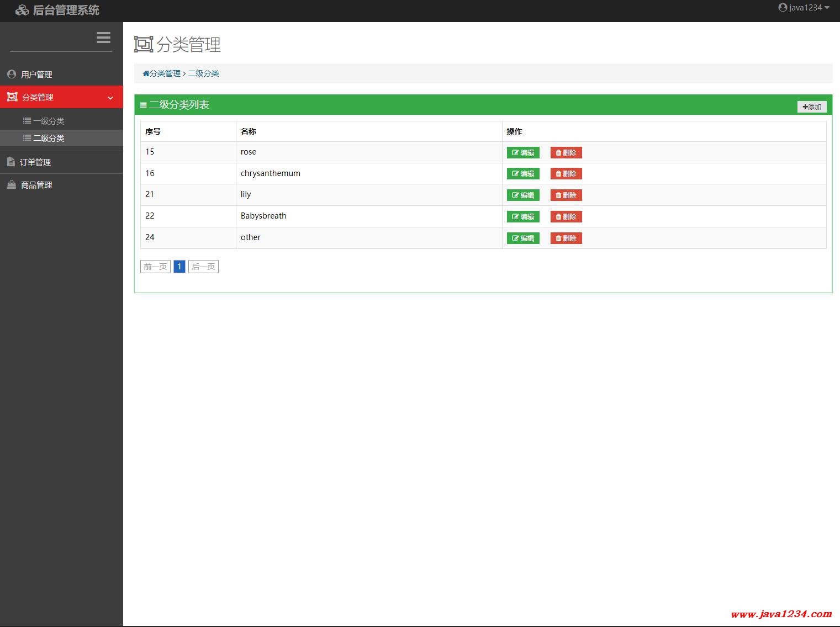Follow 分类管理 breadcrumb link

[165, 73]
